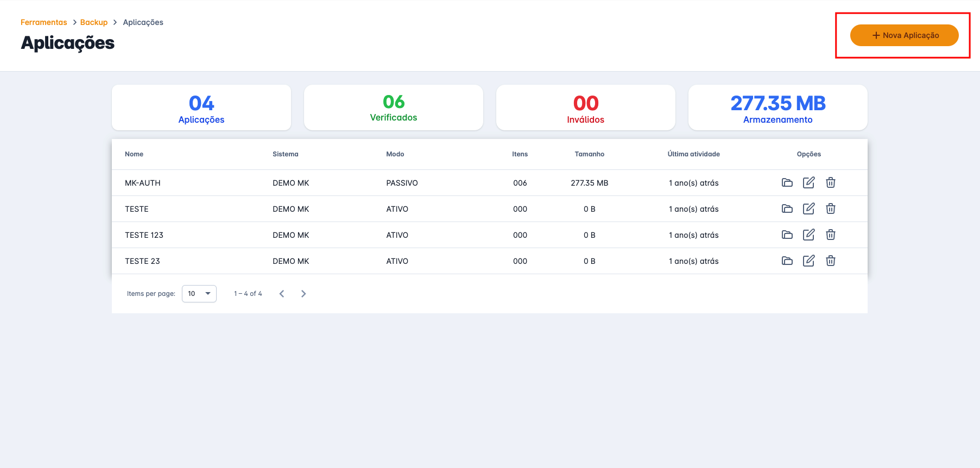
Task: Expand the items per page dropdown
Action: (199, 294)
